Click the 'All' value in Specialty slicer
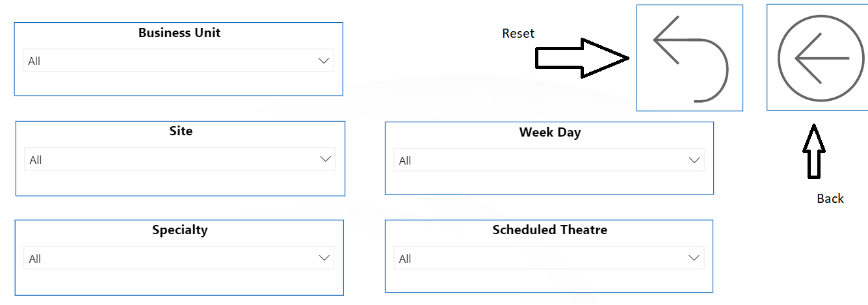Screen dimensions: 868x305 click(x=35, y=259)
